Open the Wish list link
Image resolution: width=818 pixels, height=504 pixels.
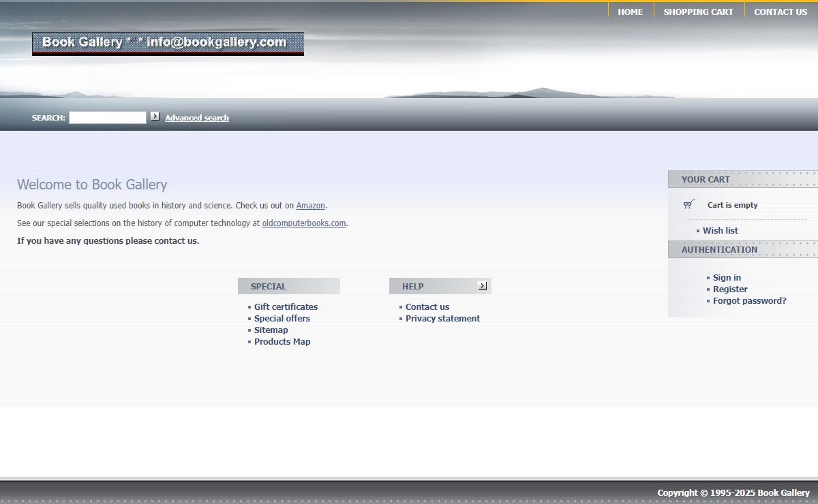[x=720, y=231]
